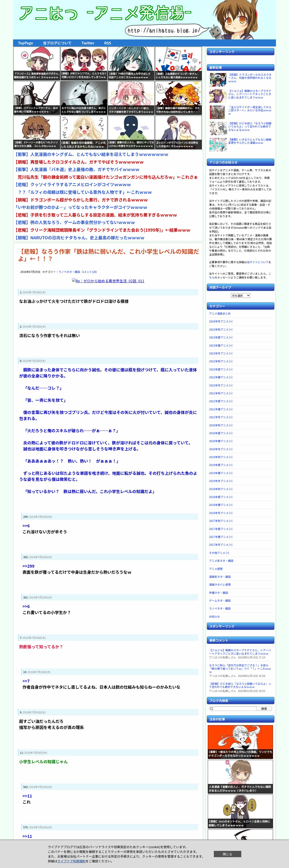Open the クリーク海賊団 ギン headline link
Image resolution: width=289 pixels, height=868 pixels.
click(102, 230)
